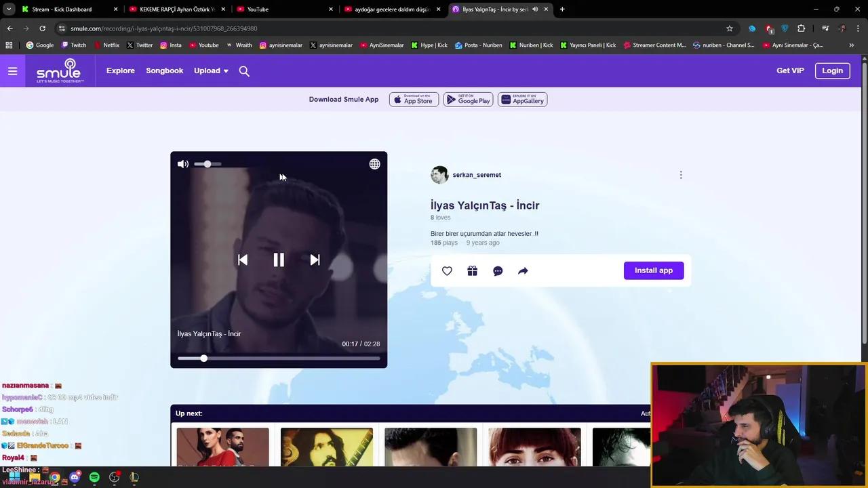The image size is (868, 488).
Task: Open the Wraith bookmark
Action: pyautogui.click(x=239, y=45)
